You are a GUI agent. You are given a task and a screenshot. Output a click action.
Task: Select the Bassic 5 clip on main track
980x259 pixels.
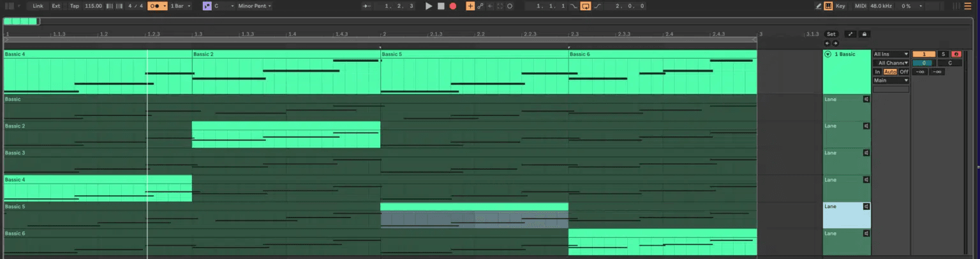tap(474, 54)
